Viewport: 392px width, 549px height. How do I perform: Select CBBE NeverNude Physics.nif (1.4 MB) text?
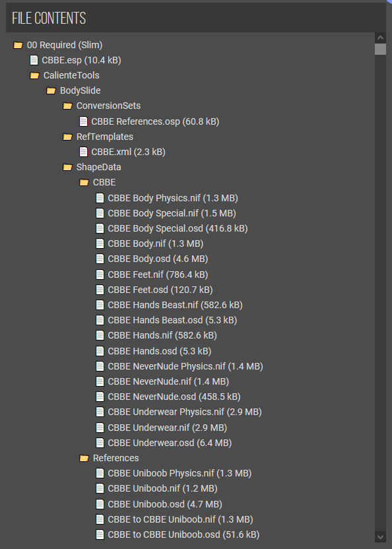point(185,366)
